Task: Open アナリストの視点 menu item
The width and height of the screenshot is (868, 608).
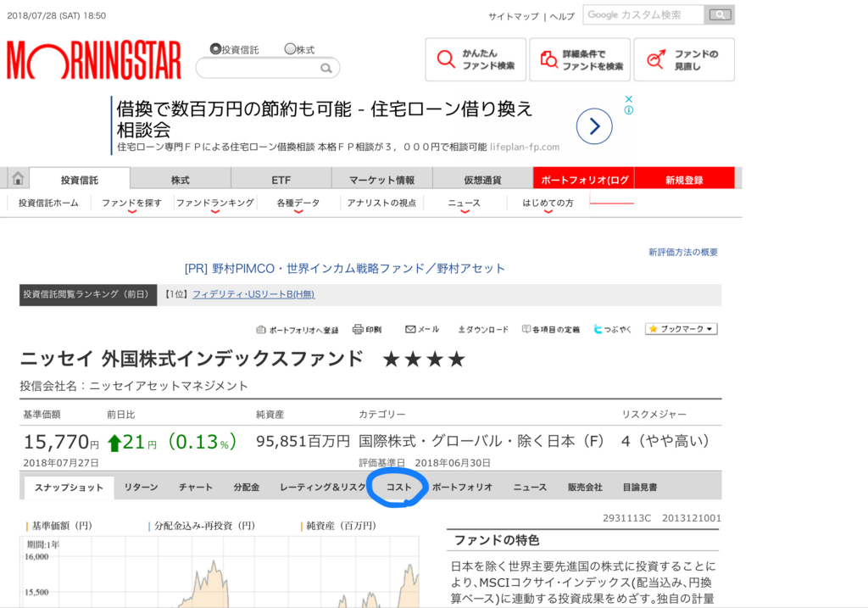Action: (x=381, y=203)
